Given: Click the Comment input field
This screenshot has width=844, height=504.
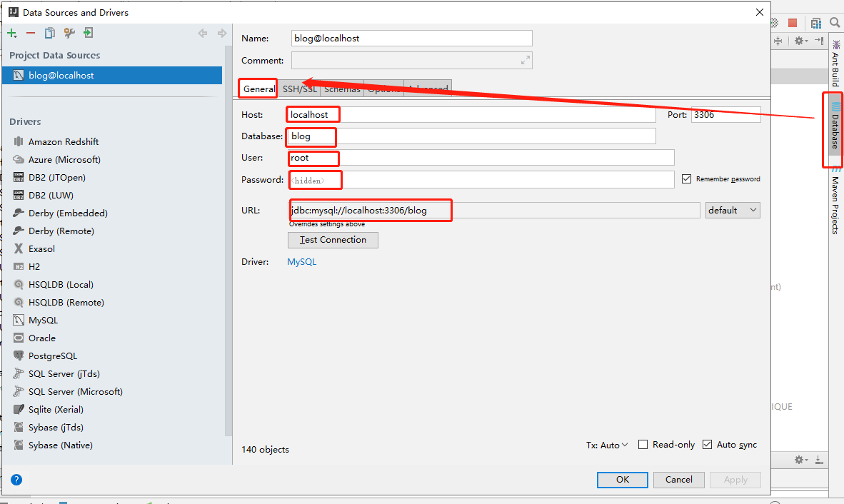Looking at the screenshot, I should coord(412,60).
